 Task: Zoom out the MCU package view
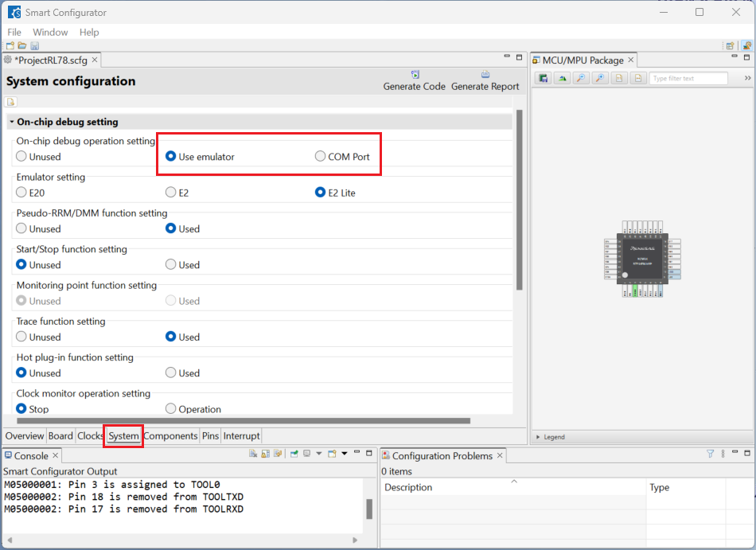(x=581, y=78)
